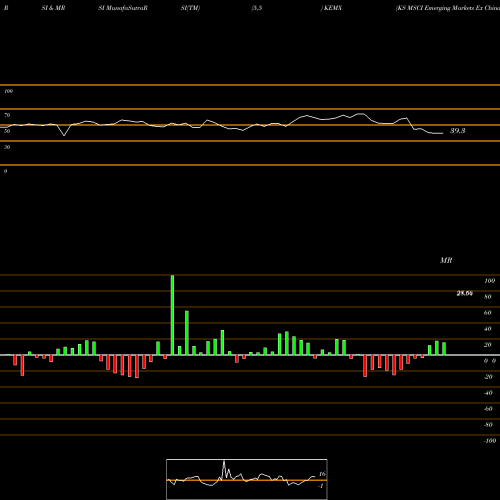The image size is (500, 500).
Task: Click the 40 label on MR axis
Action: (488, 329)
